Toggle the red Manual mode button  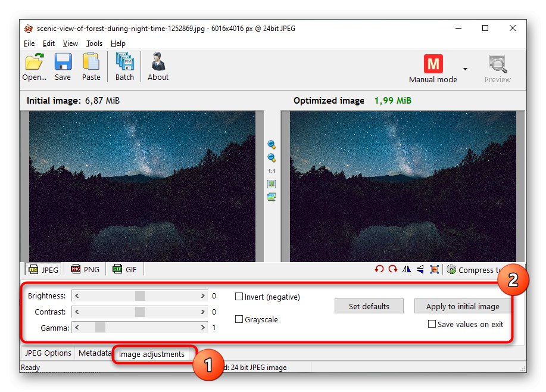pyautogui.click(x=433, y=69)
